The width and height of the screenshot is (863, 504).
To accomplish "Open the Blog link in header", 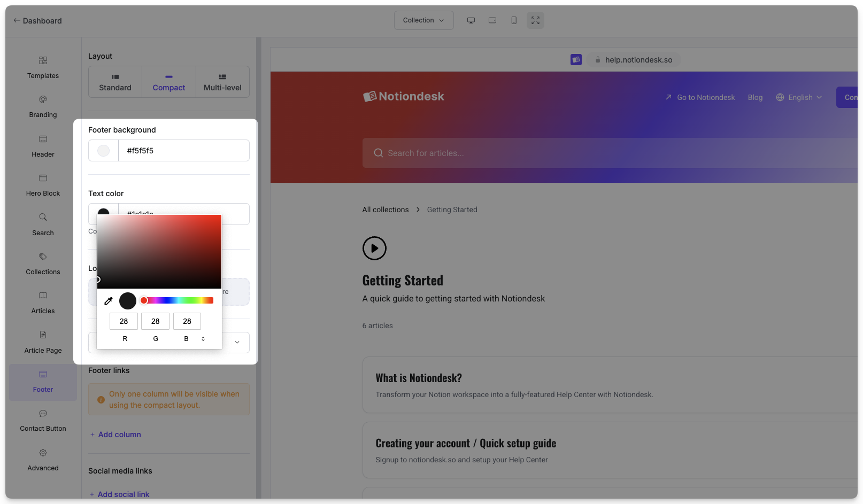I will 755,97.
